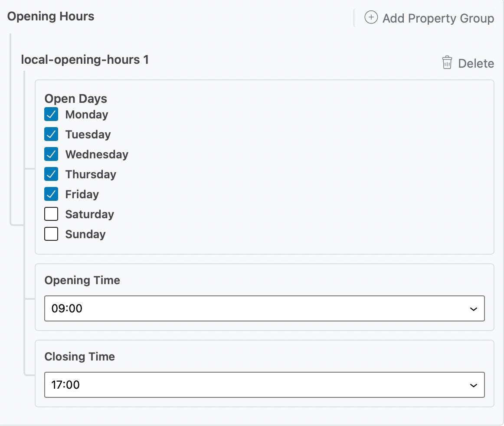Screen dimensions: 504x426
Task: Click the Wednesday label text
Action: [97, 154]
